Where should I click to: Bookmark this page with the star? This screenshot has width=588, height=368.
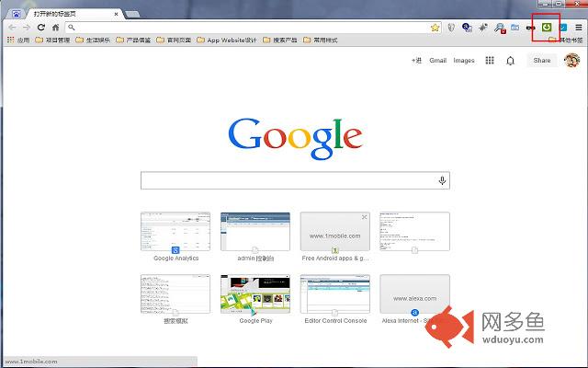coord(435,28)
